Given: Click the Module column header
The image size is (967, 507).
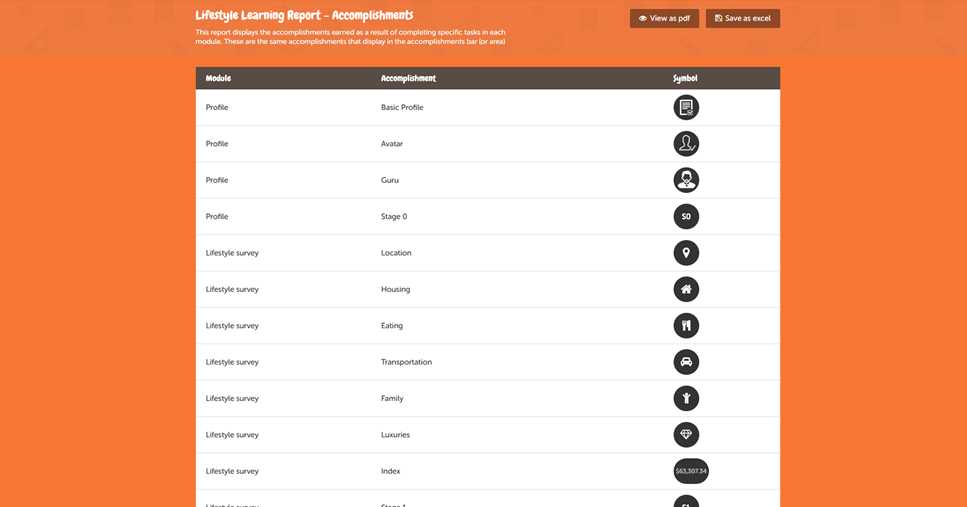Looking at the screenshot, I should click(218, 78).
